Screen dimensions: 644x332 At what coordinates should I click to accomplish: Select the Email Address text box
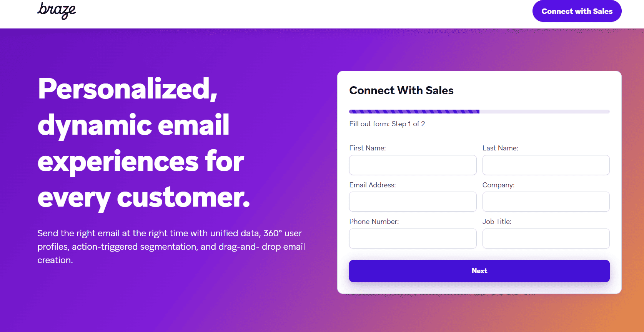pos(413,202)
